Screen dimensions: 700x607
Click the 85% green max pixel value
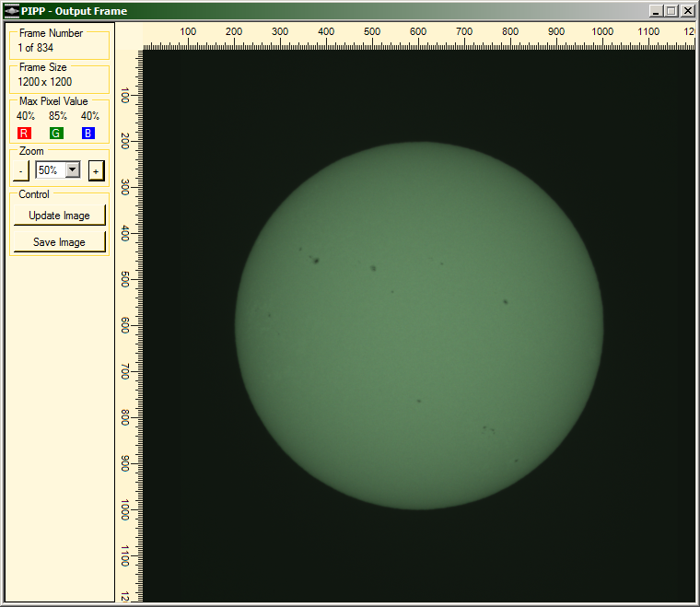(58, 116)
